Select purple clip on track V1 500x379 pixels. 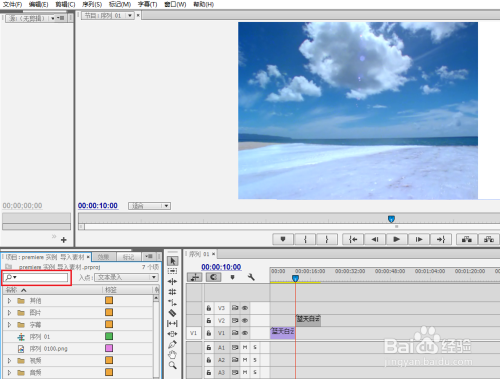(x=283, y=333)
